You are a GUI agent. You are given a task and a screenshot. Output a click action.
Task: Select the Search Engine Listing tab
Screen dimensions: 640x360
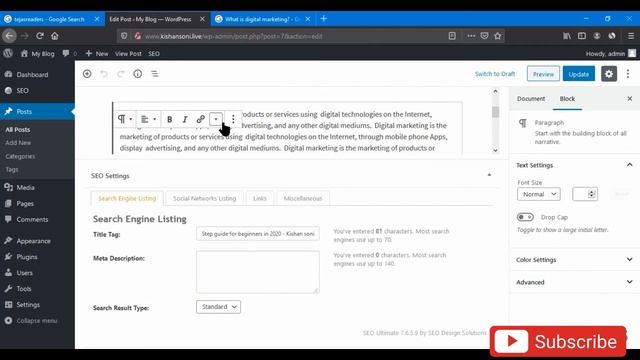(x=127, y=198)
